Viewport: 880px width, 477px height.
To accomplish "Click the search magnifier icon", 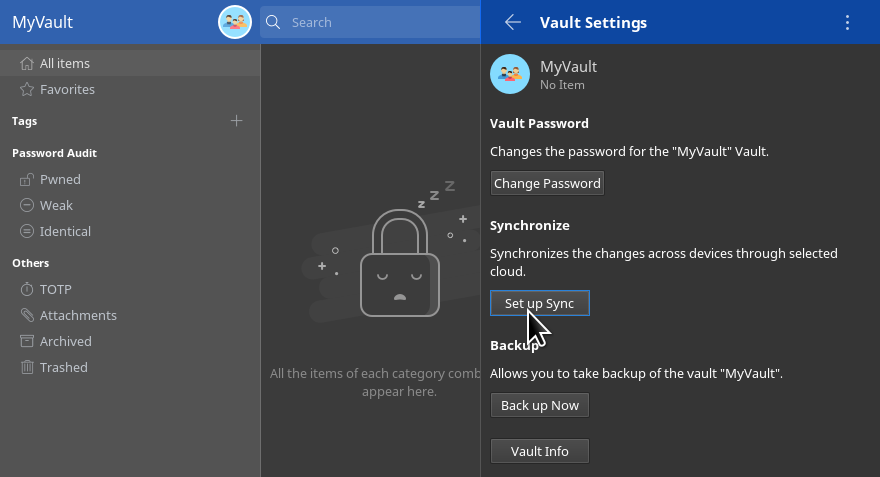I will coord(271,22).
